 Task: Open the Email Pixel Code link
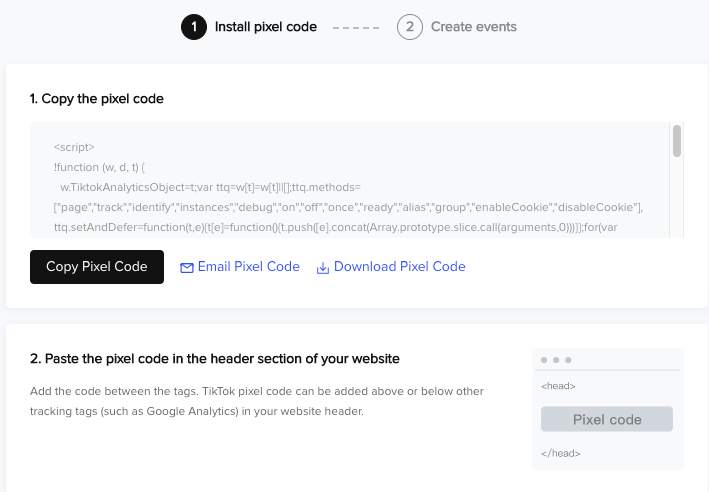point(248,267)
